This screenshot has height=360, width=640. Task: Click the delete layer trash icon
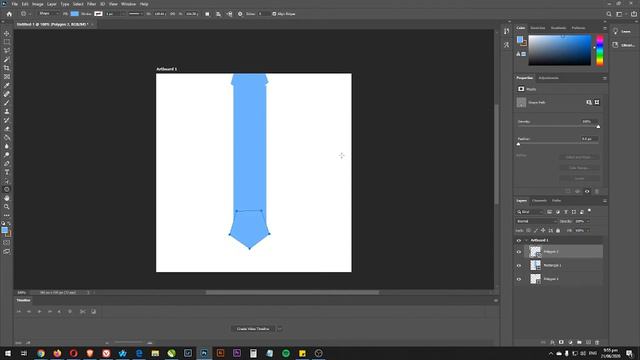597,342
